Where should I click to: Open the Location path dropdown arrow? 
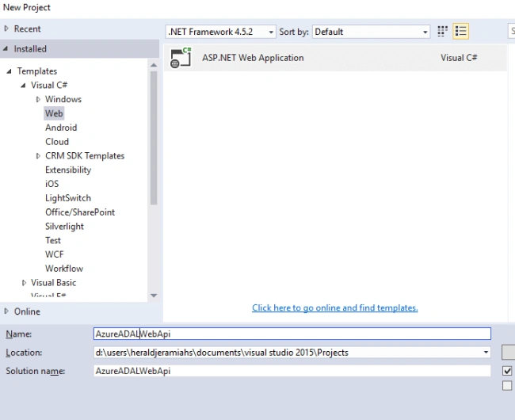[486, 353]
